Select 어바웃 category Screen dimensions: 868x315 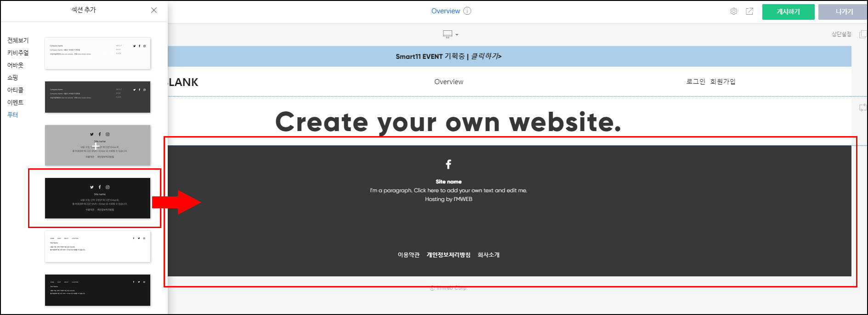point(15,65)
